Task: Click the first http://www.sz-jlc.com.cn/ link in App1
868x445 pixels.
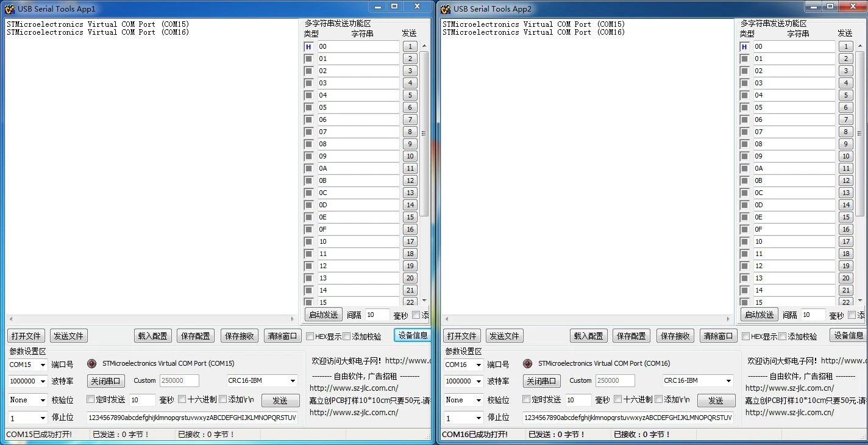Action: coord(354,388)
